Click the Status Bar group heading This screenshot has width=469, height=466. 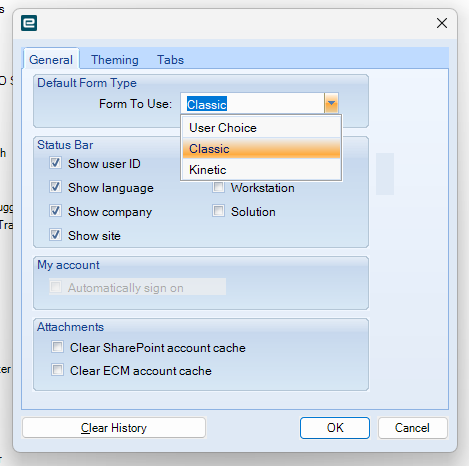point(65,145)
